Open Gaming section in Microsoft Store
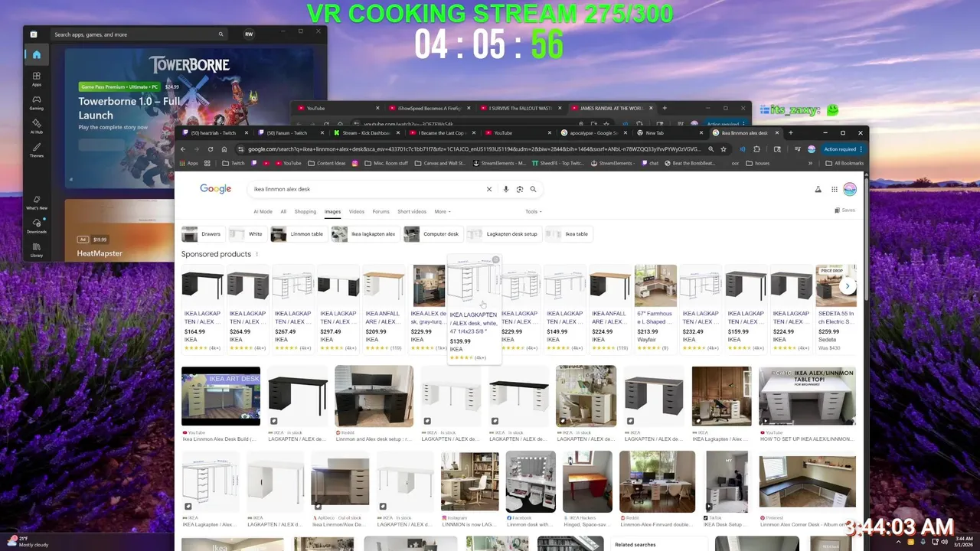This screenshot has height=551, width=980. tap(36, 103)
